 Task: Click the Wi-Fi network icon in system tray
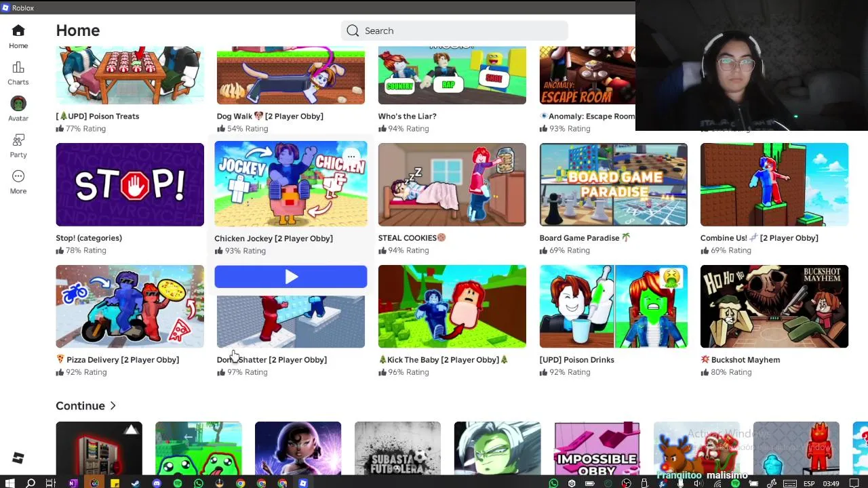[717, 483]
